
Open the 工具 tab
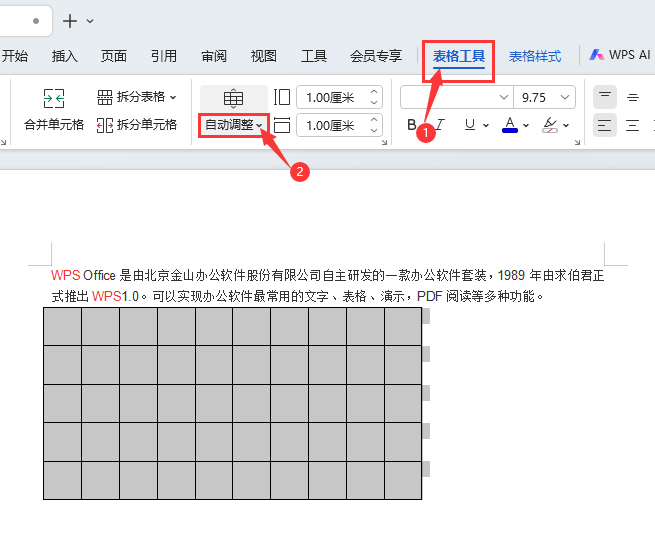(314, 56)
